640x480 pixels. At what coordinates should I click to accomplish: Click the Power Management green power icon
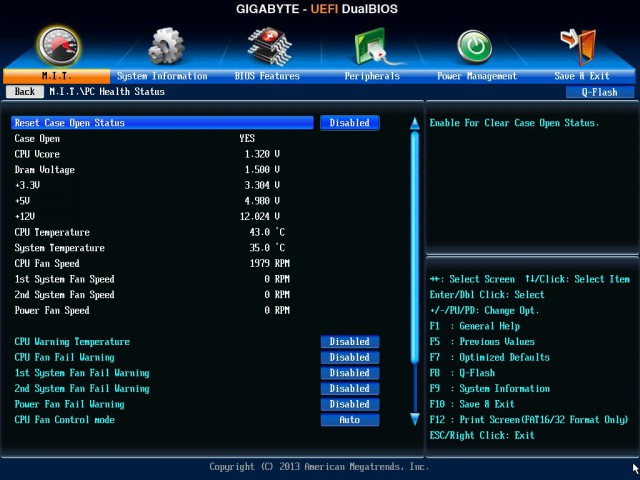pyautogui.click(x=474, y=47)
